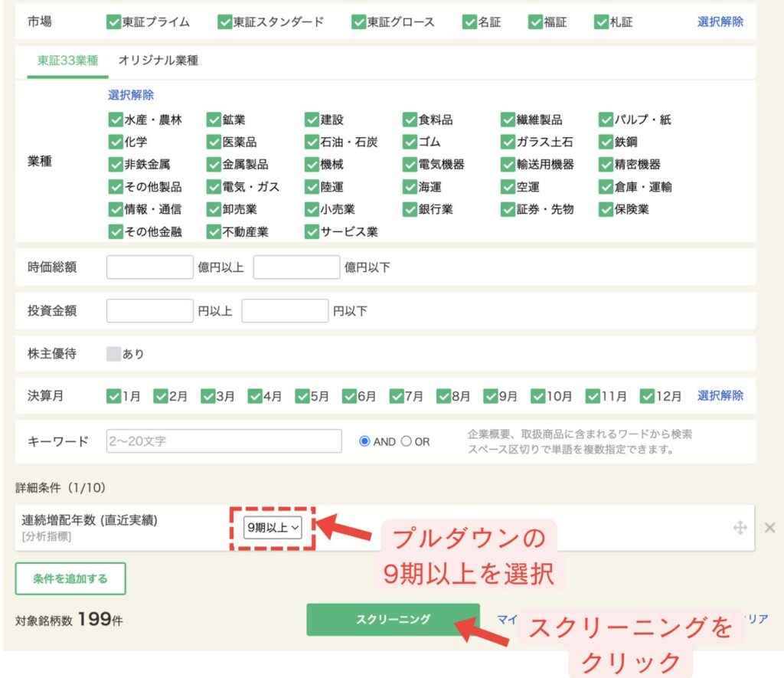Click 選択解除 link in the 市場 row
The width and height of the screenshot is (784, 678).
[x=720, y=21]
